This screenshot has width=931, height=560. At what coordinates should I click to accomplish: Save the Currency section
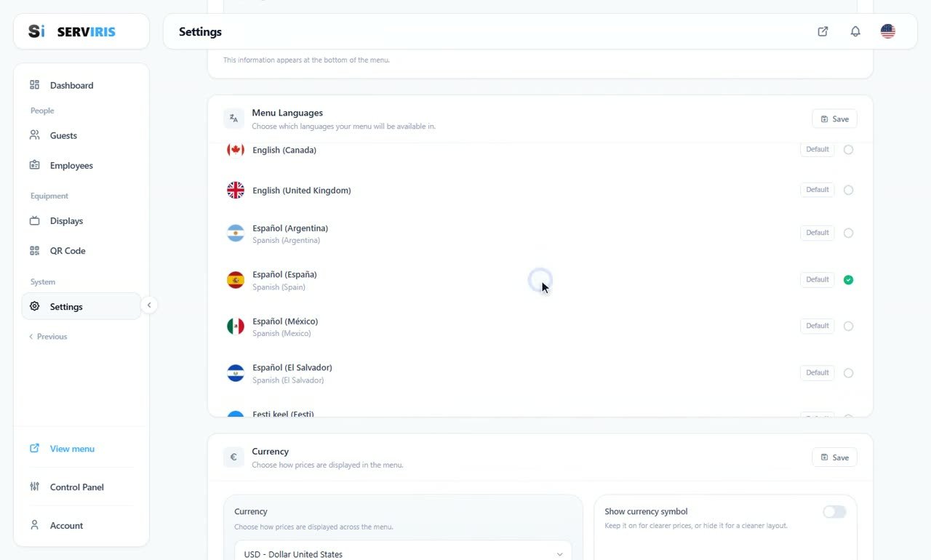(834, 457)
